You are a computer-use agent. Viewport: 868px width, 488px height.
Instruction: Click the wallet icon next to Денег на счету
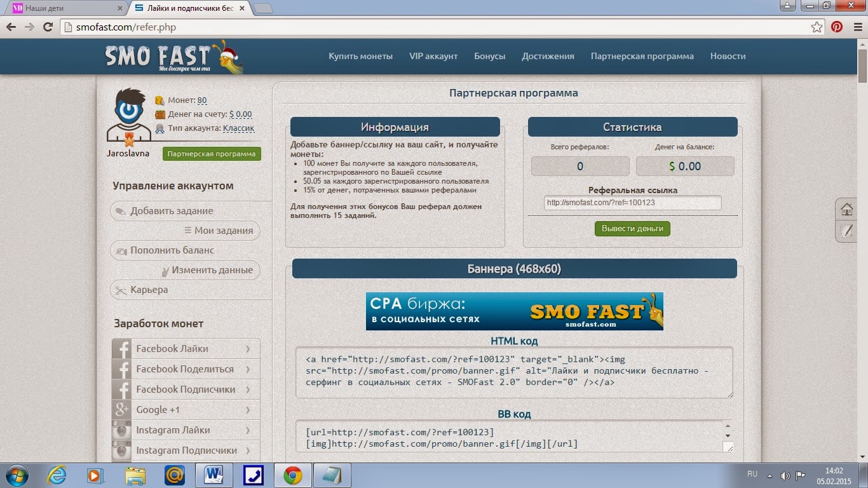click(x=160, y=114)
